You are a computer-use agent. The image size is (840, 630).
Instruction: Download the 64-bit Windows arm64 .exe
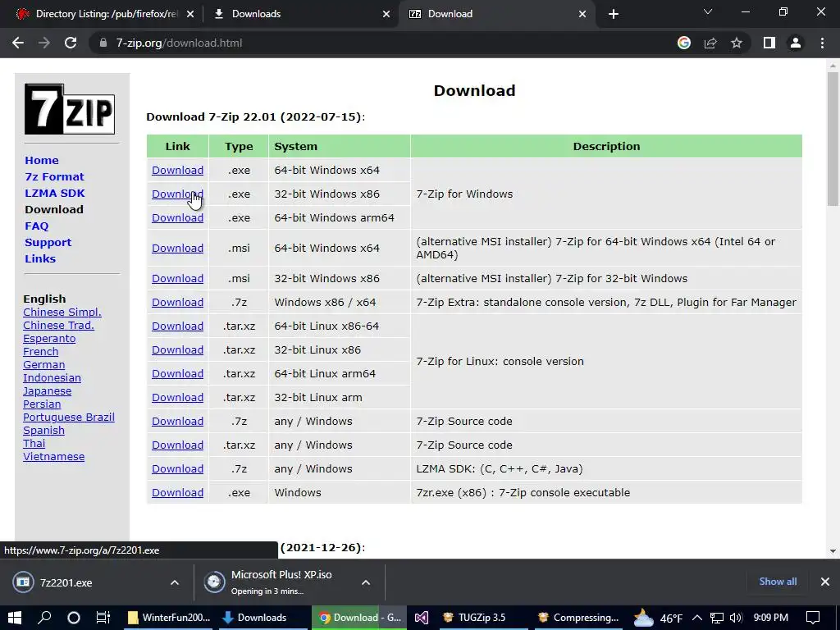click(177, 218)
